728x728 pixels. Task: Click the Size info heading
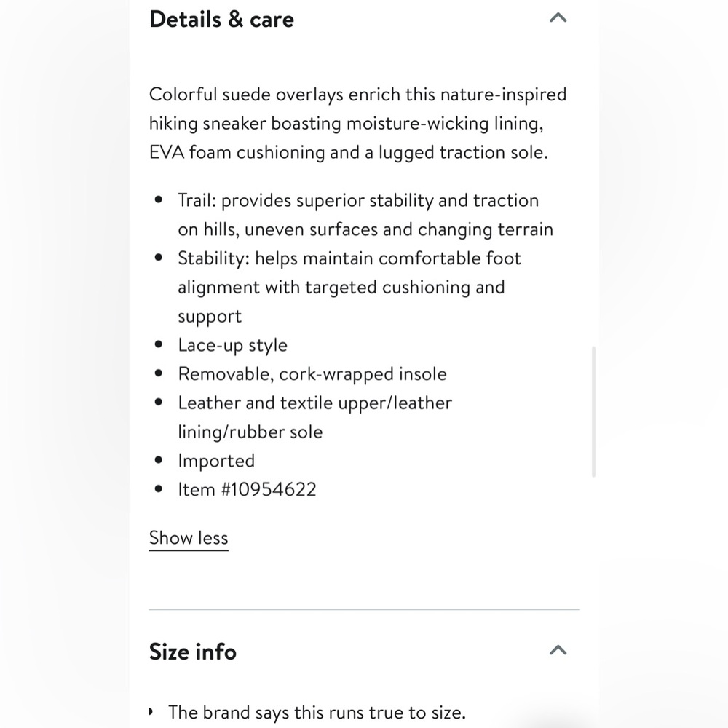193,652
